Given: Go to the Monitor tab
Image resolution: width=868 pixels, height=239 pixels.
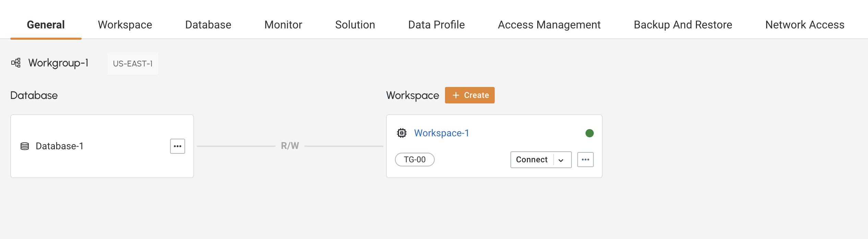Looking at the screenshot, I should pos(283,25).
